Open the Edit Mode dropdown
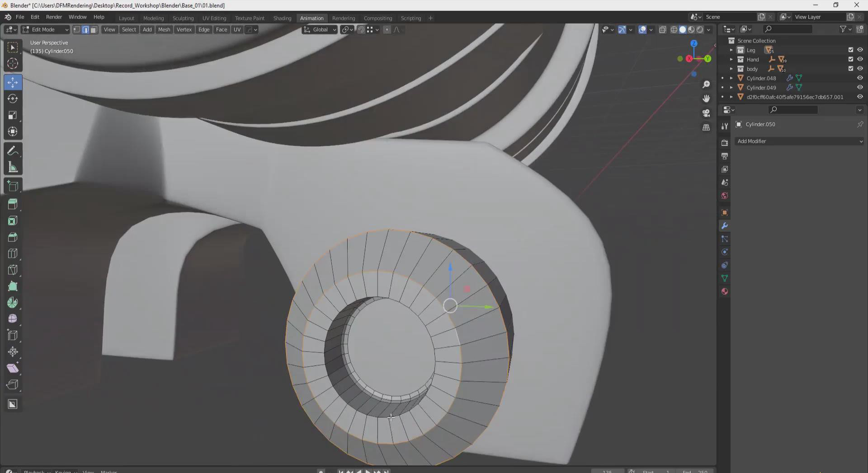The height and width of the screenshot is (473, 868). [x=45, y=30]
